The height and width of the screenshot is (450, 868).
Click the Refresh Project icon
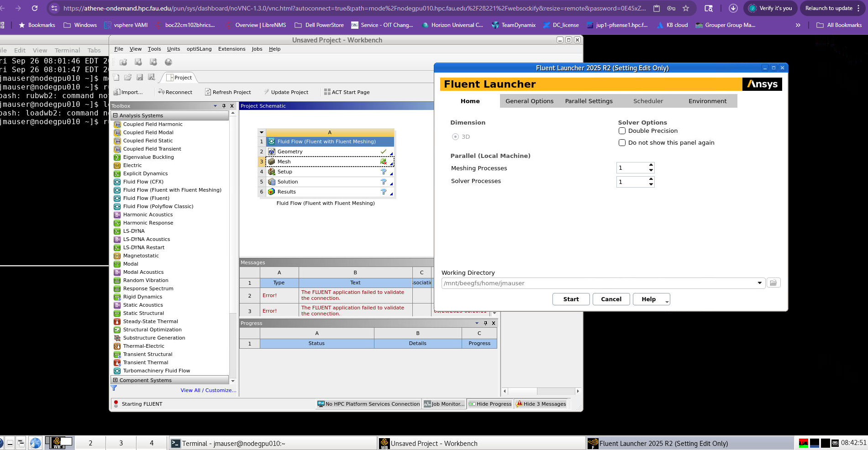click(208, 92)
